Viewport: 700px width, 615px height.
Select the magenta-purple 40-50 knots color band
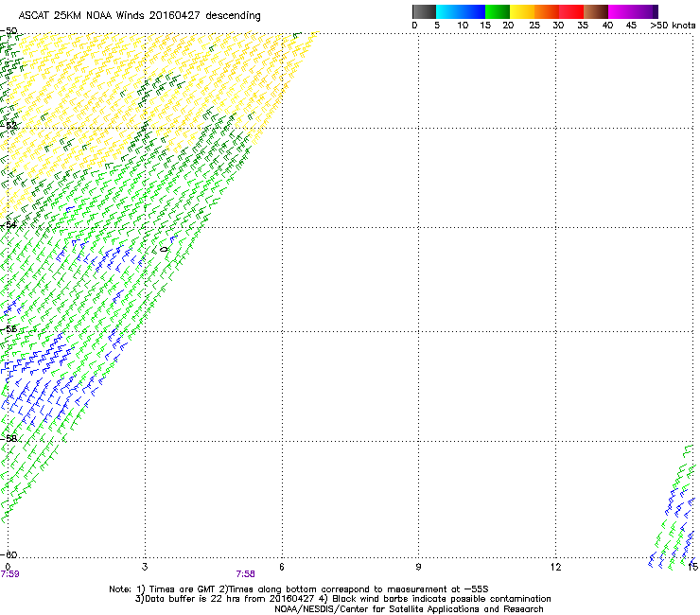pos(633,11)
